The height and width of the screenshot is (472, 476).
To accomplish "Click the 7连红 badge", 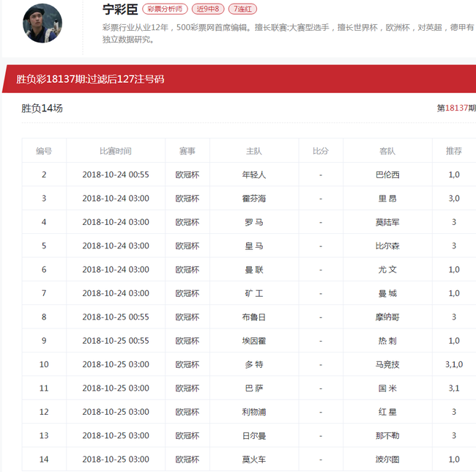I will (242, 9).
